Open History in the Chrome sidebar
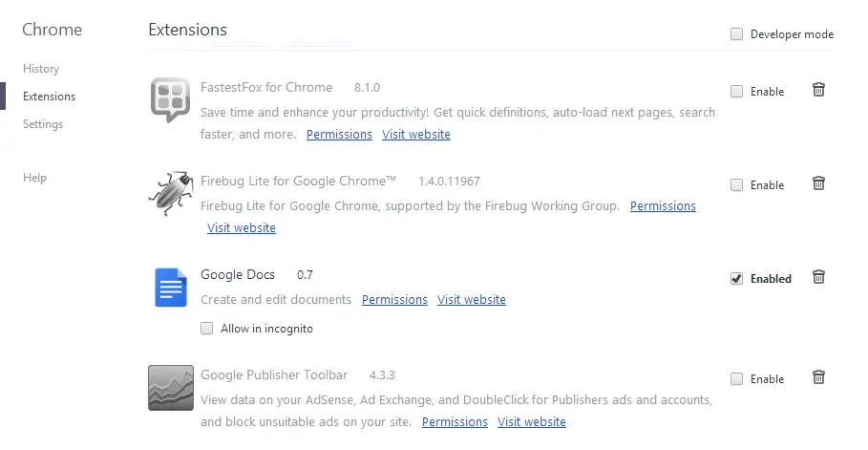Image resolution: width=868 pixels, height=450 pixels. click(x=41, y=69)
